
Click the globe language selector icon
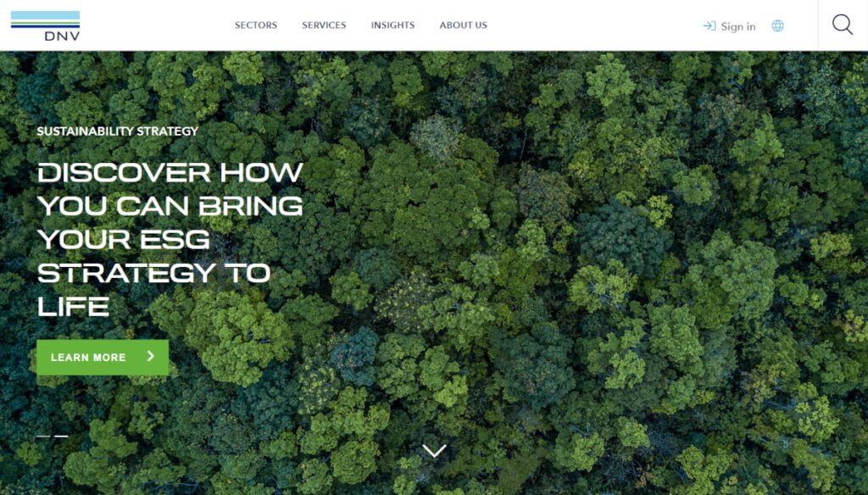778,25
